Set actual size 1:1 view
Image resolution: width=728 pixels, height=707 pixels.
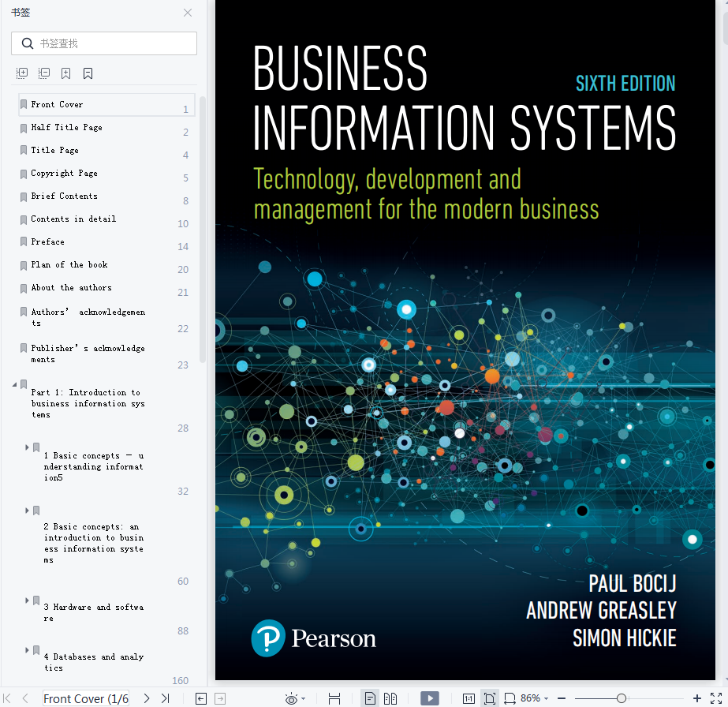(469, 698)
